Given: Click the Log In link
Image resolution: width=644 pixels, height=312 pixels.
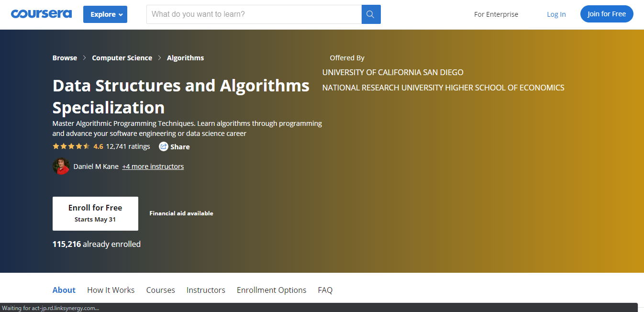Looking at the screenshot, I should [556, 14].
